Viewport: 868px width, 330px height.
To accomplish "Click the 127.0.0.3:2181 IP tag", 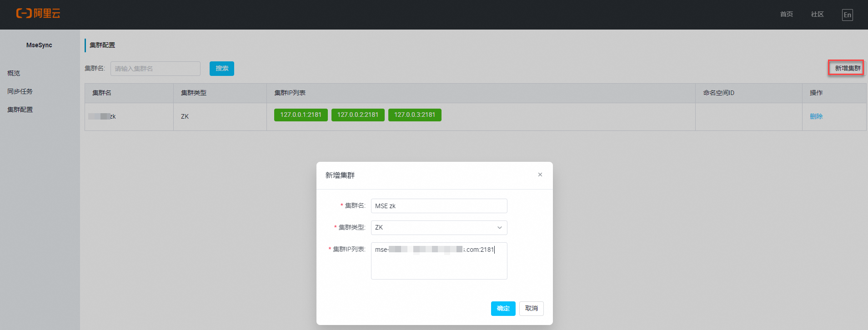I will (x=415, y=115).
